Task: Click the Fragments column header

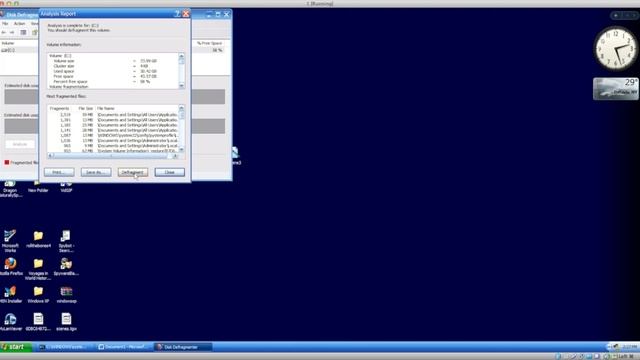Action: coord(60,109)
